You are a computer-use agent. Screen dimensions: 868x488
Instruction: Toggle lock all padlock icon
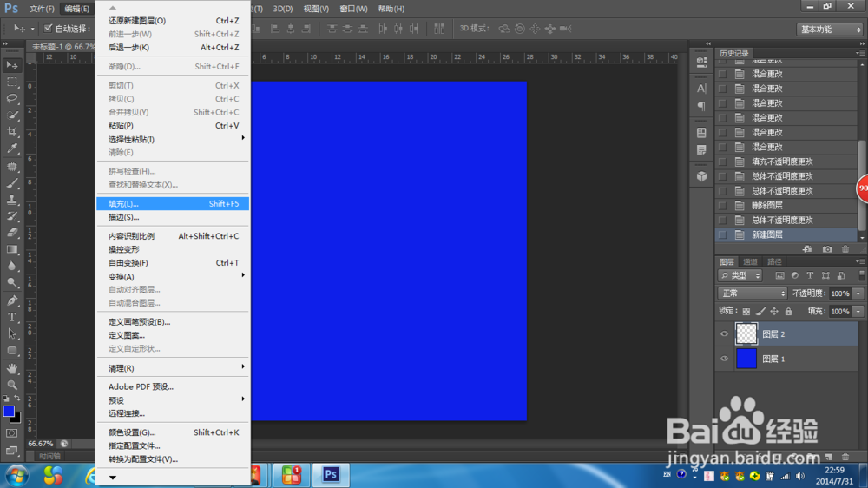click(788, 312)
